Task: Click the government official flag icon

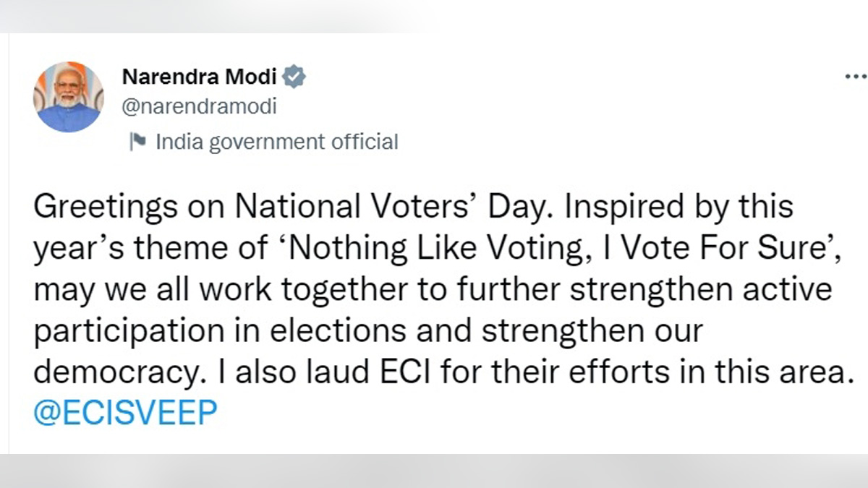Action: tap(137, 141)
